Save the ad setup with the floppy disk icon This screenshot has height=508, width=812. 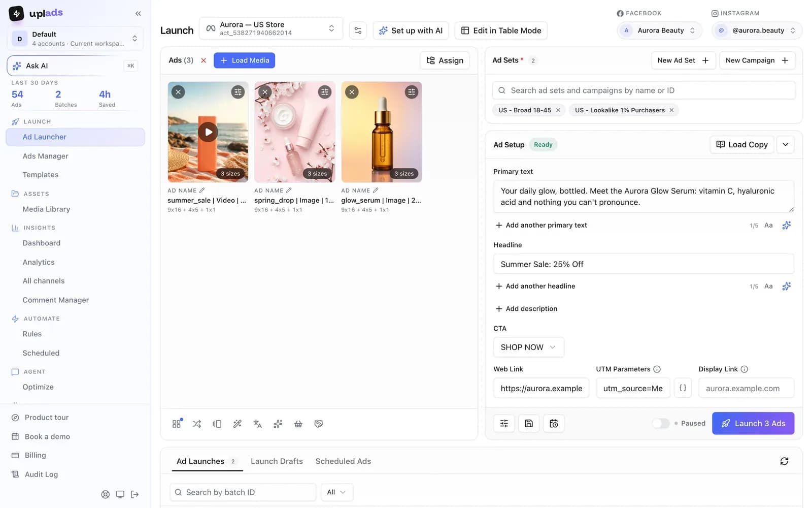(x=529, y=424)
